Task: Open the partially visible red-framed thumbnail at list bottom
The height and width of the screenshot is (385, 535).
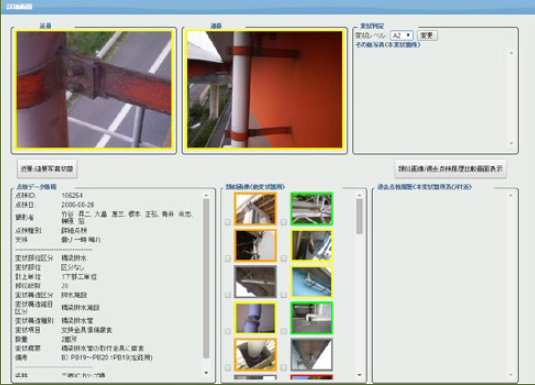Action: point(312,377)
